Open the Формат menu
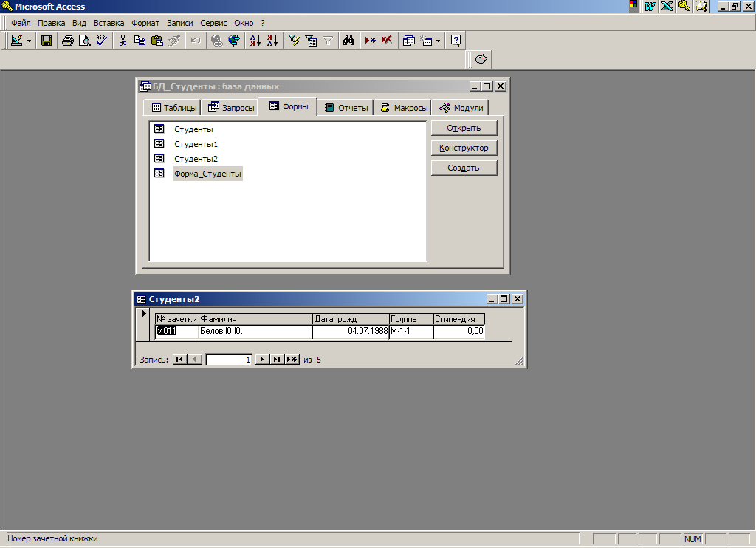This screenshot has width=756, height=548. pyautogui.click(x=145, y=23)
